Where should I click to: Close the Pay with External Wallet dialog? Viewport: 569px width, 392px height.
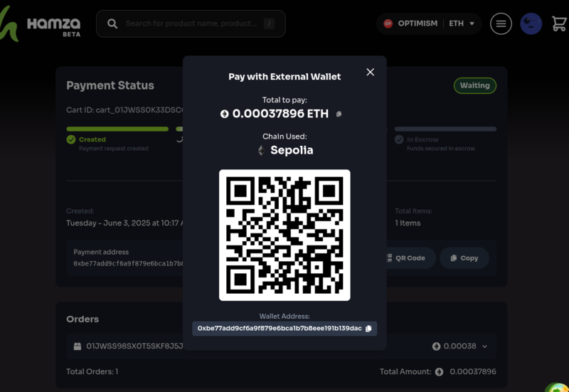coord(370,73)
